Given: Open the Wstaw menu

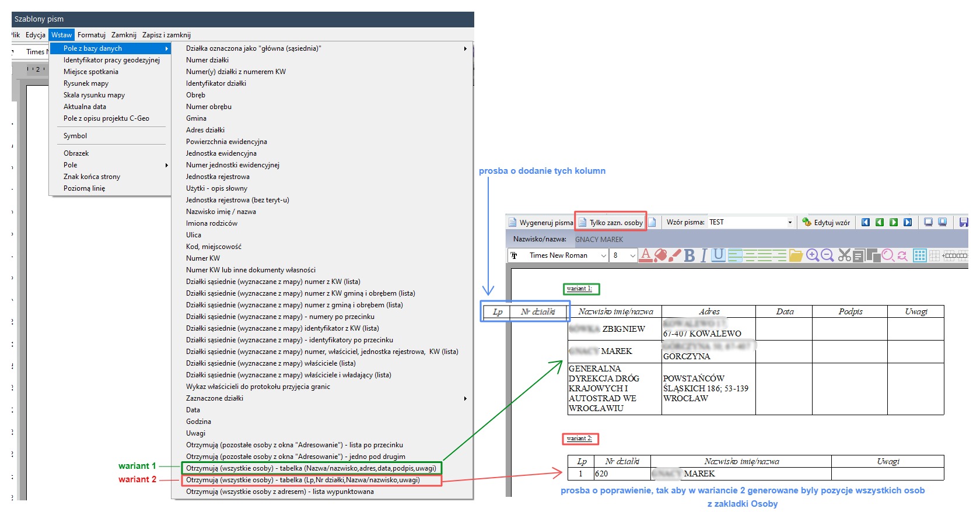Looking at the screenshot, I should pyautogui.click(x=61, y=35).
